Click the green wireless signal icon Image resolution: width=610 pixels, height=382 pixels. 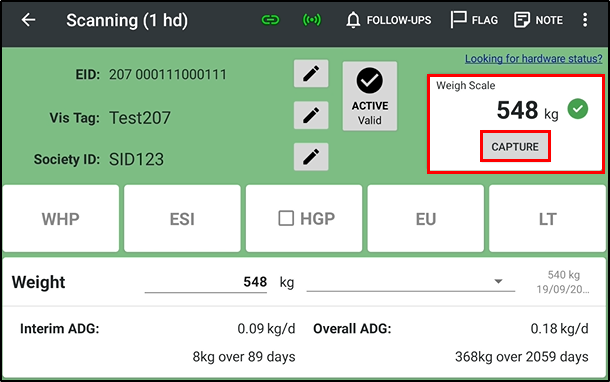(x=312, y=20)
